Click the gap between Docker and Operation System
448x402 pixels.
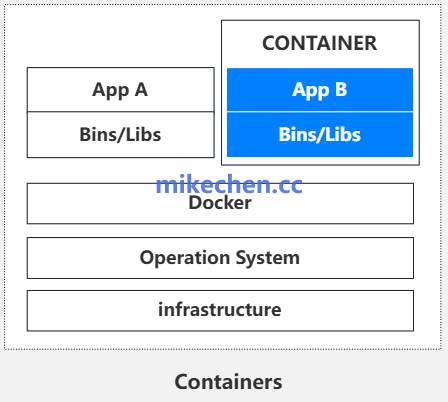tap(220, 231)
